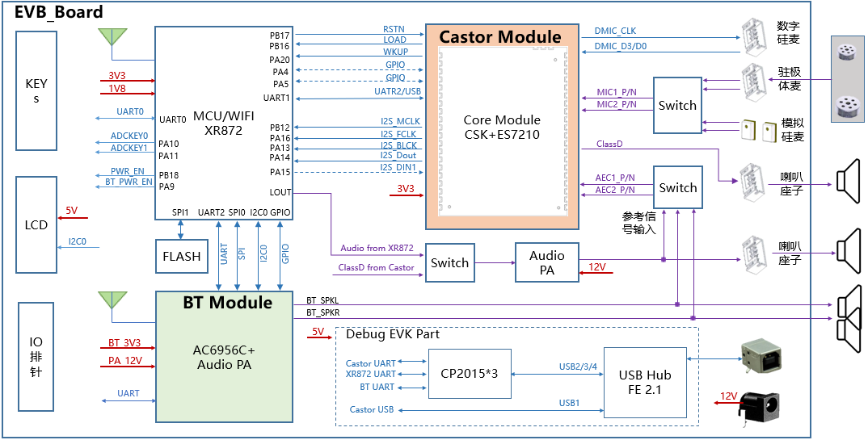Click the Castor USB label
Screen dimensions: 868x440
point(372,409)
